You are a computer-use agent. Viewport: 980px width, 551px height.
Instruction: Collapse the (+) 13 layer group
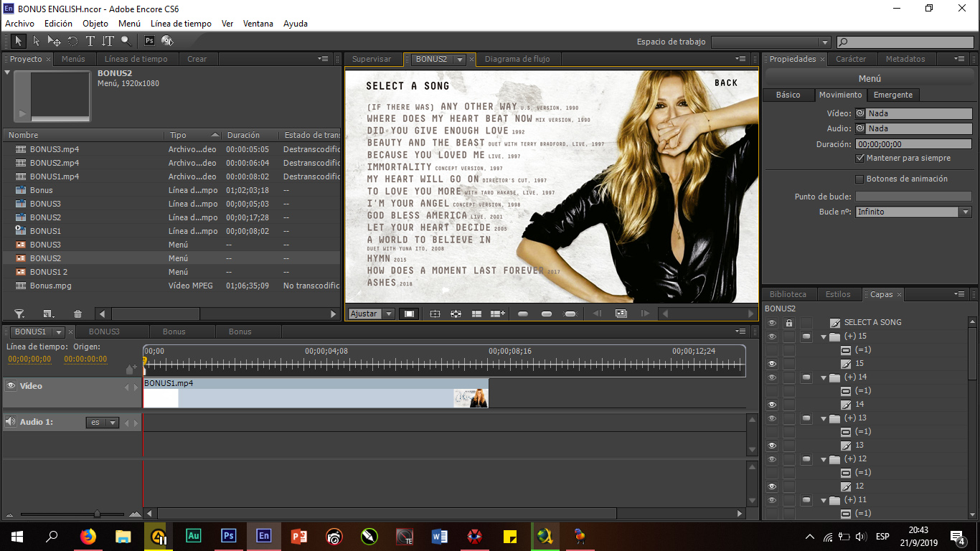point(824,418)
